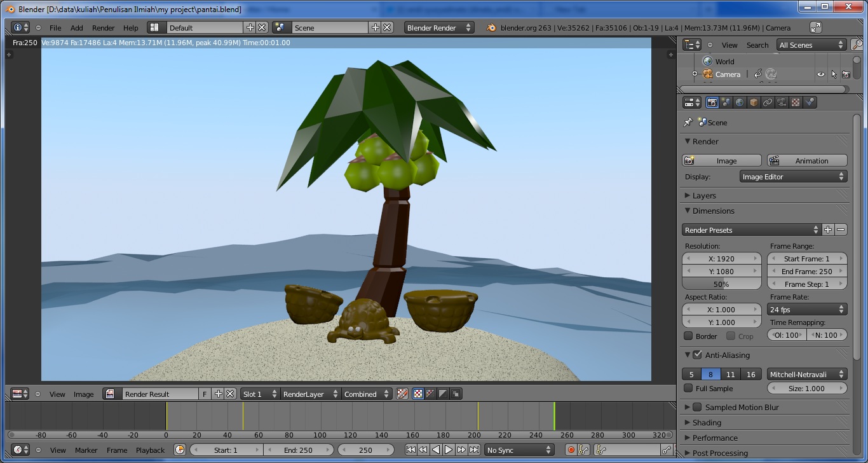The image size is (868, 463).
Task: Toggle fullscreen with back-to-previous icon
Action: coord(816,27)
